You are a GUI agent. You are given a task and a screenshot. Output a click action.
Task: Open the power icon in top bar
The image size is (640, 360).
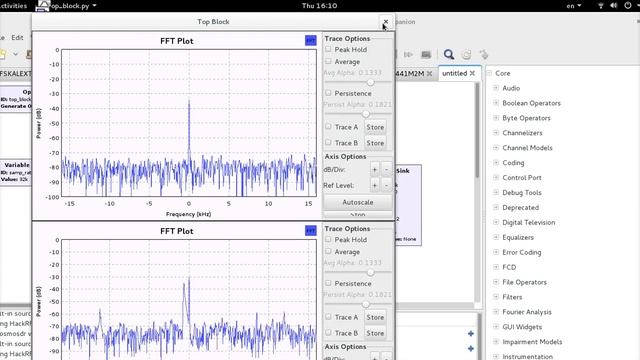pos(628,6)
